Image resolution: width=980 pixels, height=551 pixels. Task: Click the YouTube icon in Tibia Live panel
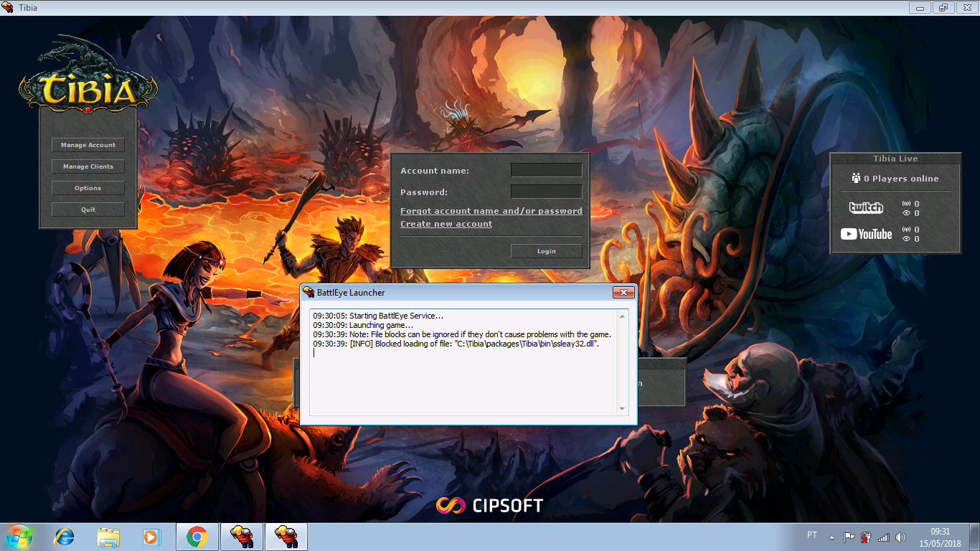(866, 234)
